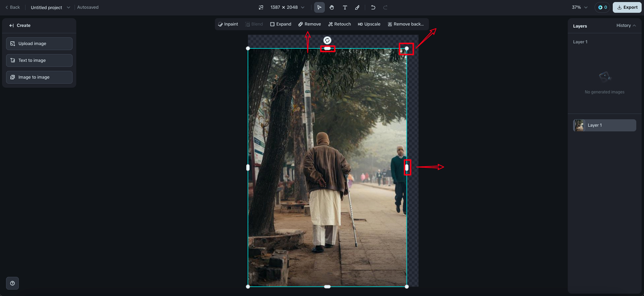Choose Retouch in the image toolbar
The width and height of the screenshot is (644, 296).
[x=340, y=24]
